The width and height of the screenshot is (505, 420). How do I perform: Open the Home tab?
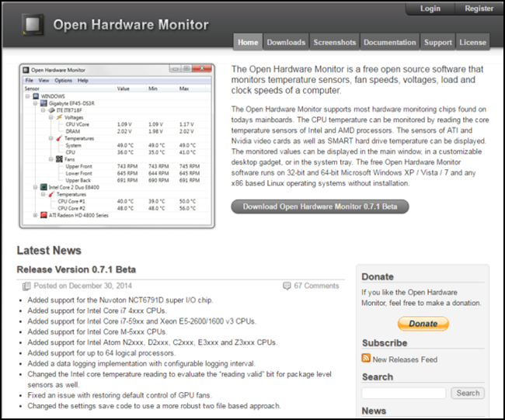pyautogui.click(x=248, y=42)
